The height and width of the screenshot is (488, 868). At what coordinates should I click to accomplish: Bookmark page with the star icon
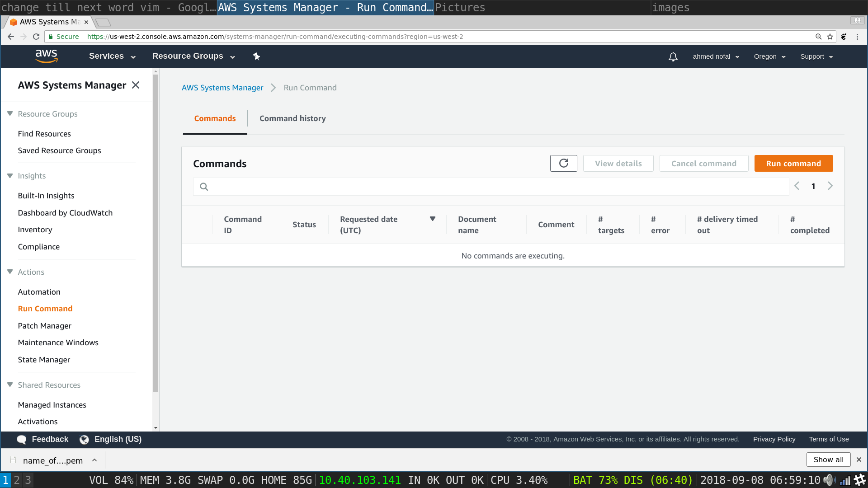(830, 37)
